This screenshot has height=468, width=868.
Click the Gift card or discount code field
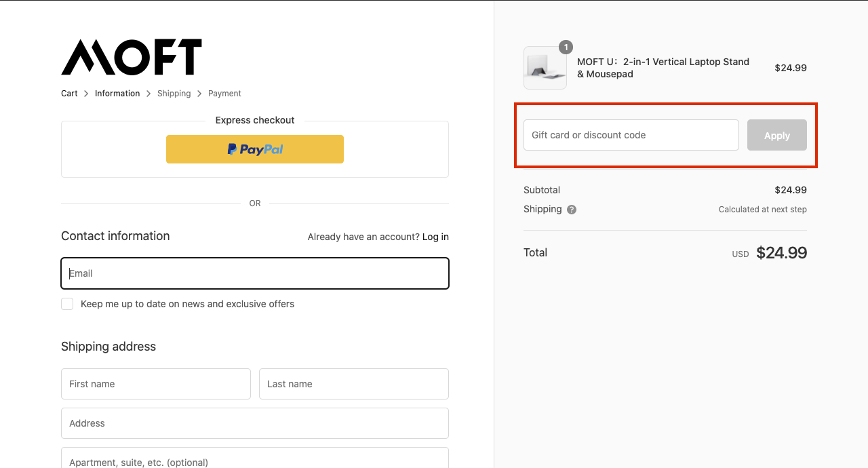coord(631,135)
